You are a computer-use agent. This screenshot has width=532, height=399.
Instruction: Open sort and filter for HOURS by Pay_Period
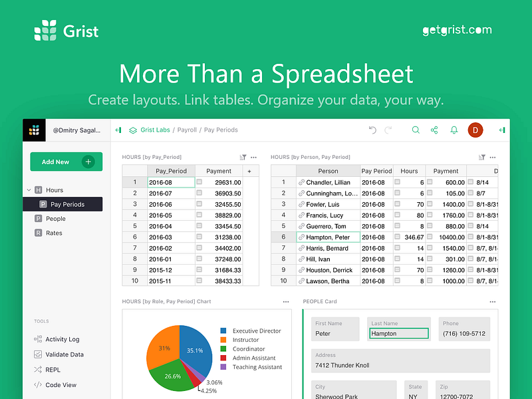[243, 157]
